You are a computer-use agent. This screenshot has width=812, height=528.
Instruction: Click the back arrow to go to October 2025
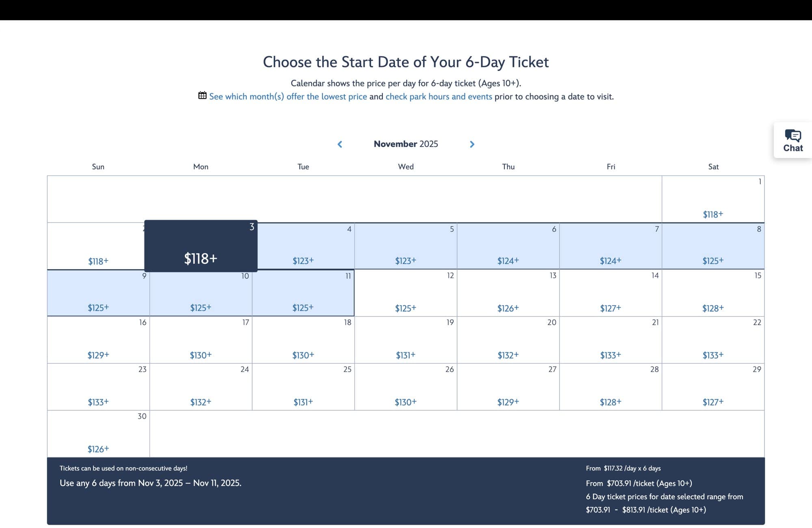pyautogui.click(x=339, y=144)
